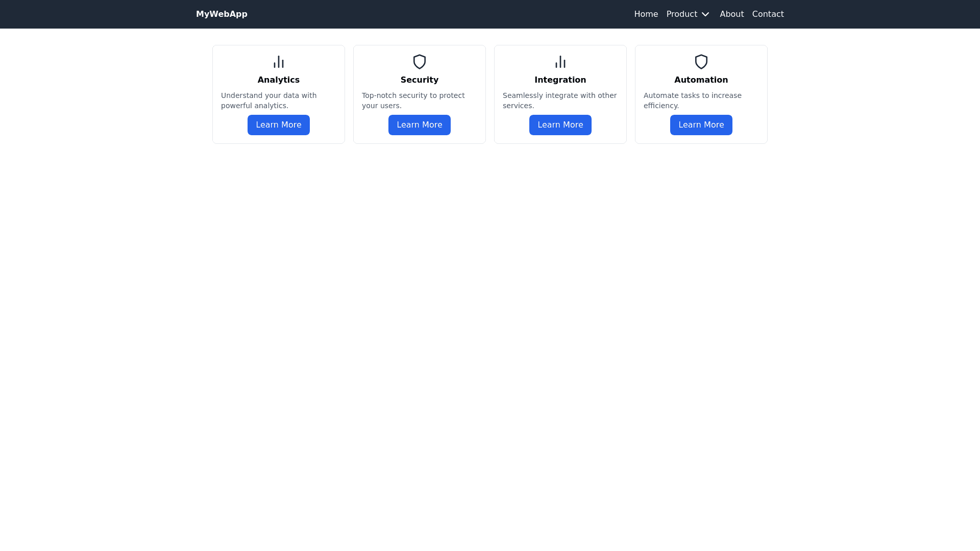The height and width of the screenshot is (551, 980).
Task: Navigate to the Contact link
Action: (x=768, y=14)
